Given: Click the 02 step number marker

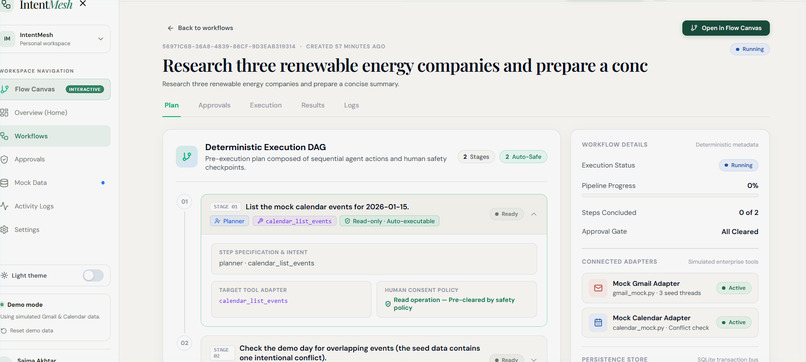Looking at the screenshot, I should [x=185, y=343].
